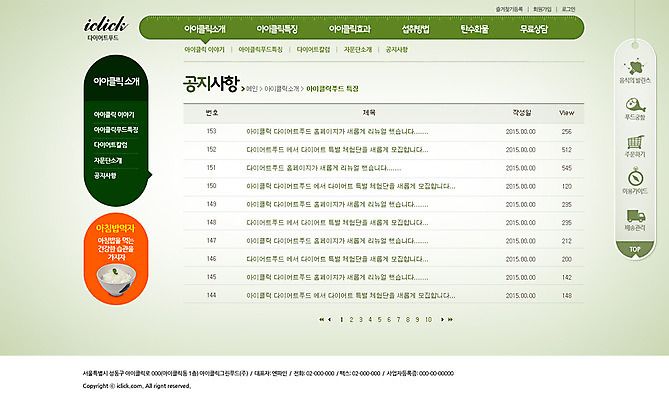Open the 이용가이드 compass icon
669x400 pixels.
[x=635, y=177]
